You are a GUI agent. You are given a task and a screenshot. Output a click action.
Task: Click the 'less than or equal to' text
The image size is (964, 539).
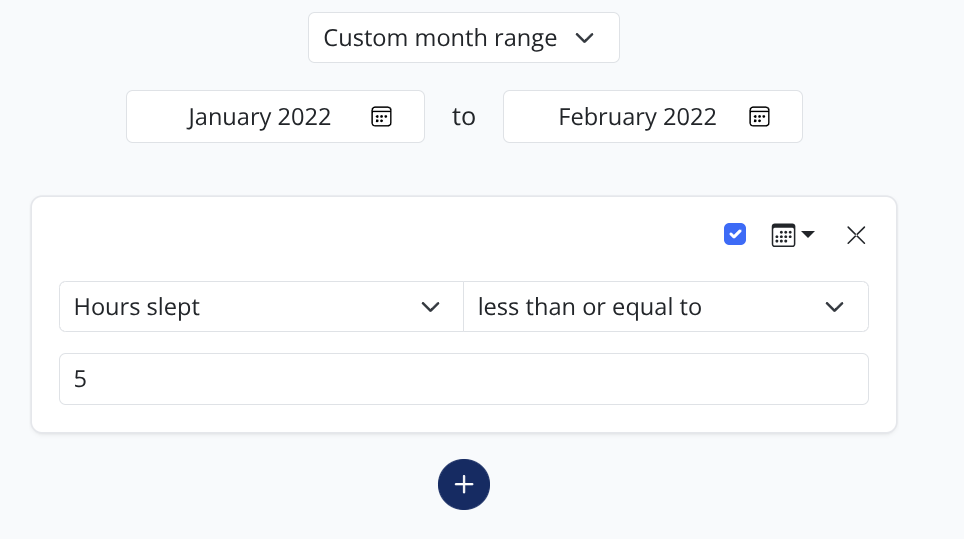pos(590,307)
